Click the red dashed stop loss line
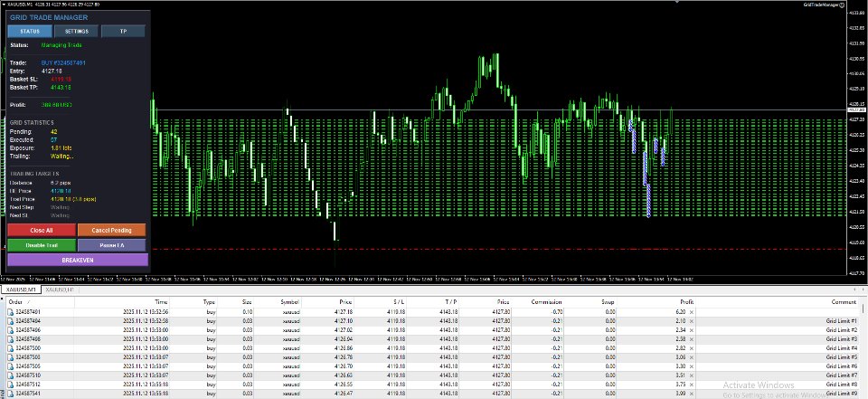Image resolution: width=868 pixels, height=399 pixels. (x=498, y=250)
